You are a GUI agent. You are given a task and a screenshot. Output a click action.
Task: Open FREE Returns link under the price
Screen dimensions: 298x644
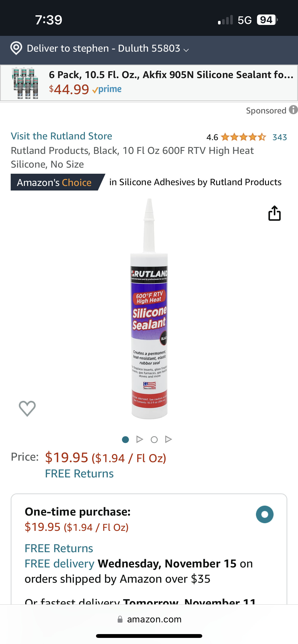coord(79,474)
